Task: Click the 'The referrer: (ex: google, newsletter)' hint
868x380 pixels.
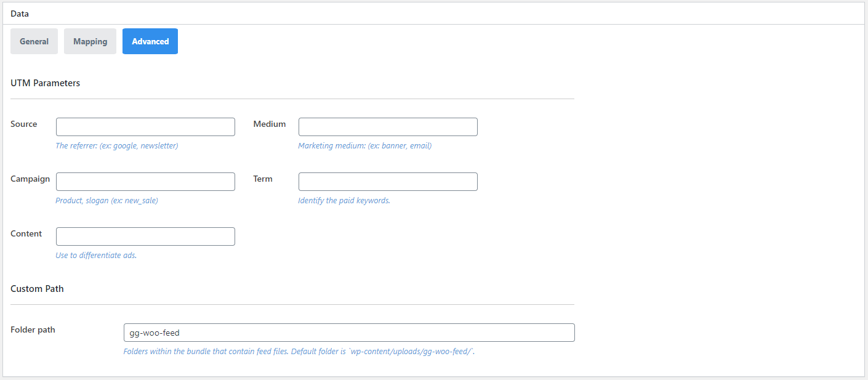Action: coord(117,146)
